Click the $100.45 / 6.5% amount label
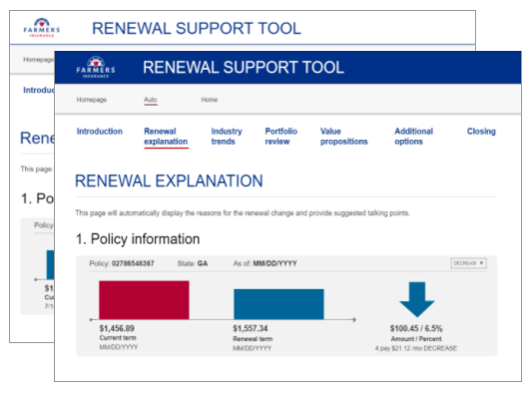 [416, 328]
